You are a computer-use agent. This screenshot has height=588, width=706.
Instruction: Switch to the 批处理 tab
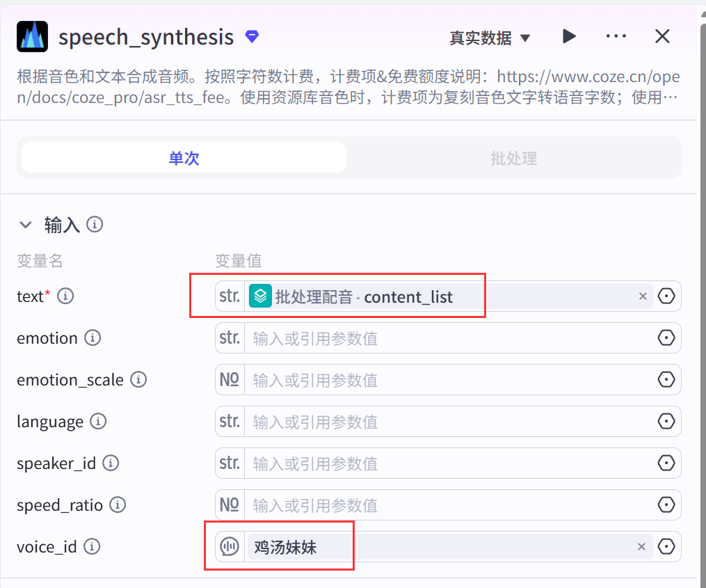[513, 158]
